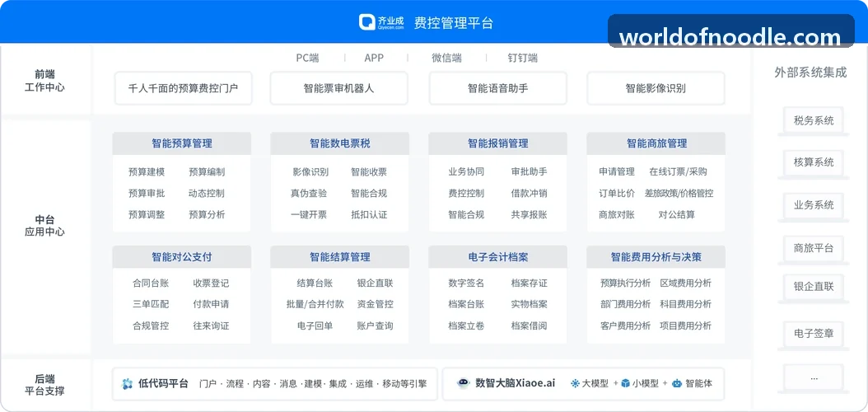
Task: Open the 智能票审机器人 box
Action: point(338,88)
